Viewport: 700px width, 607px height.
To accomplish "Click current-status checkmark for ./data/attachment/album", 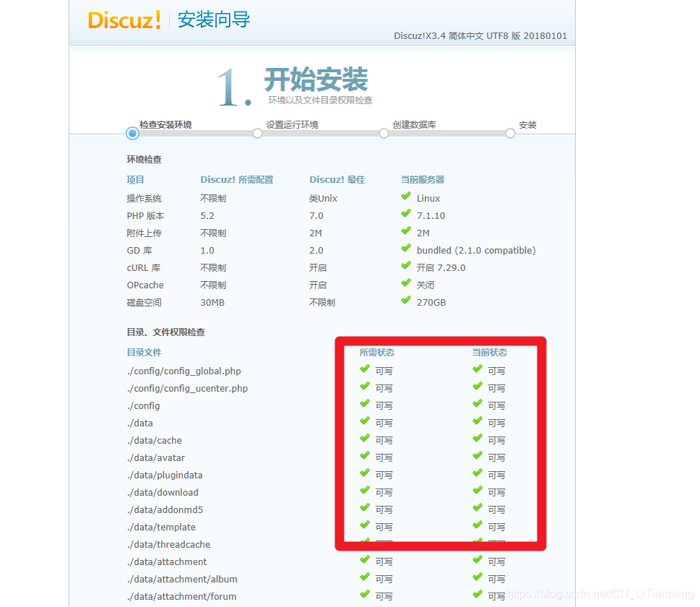I will click(x=478, y=577).
